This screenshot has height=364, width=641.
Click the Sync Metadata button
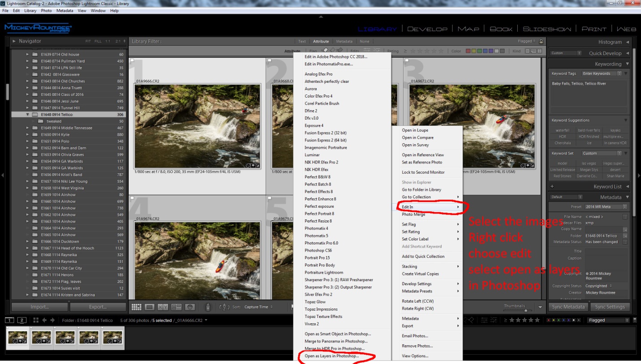point(568,307)
